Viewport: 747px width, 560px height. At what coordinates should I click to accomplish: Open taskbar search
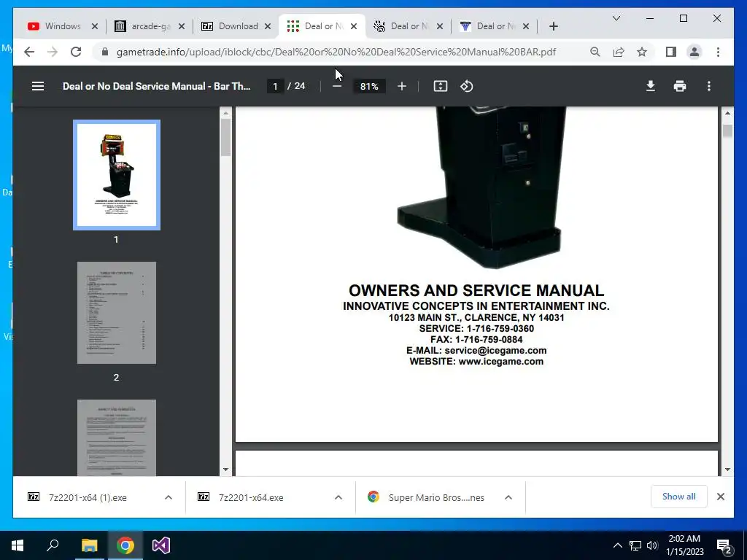[53, 545]
